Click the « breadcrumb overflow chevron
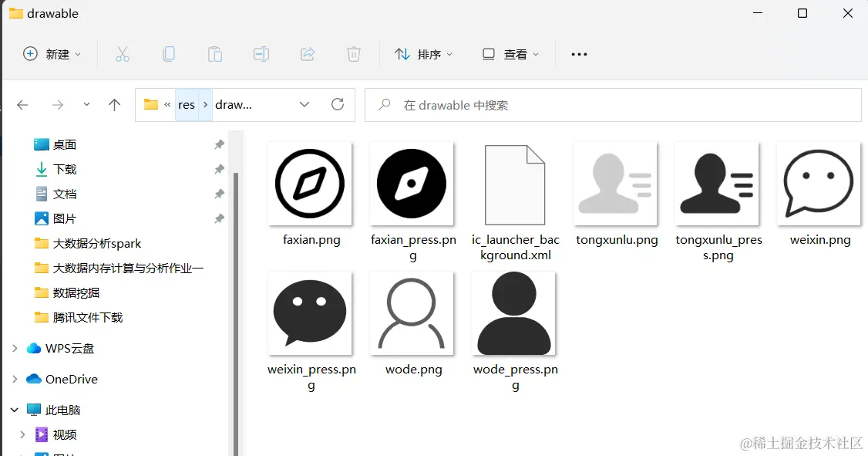Image resolution: width=868 pixels, height=456 pixels. pyautogui.click(x=167, y=104)
